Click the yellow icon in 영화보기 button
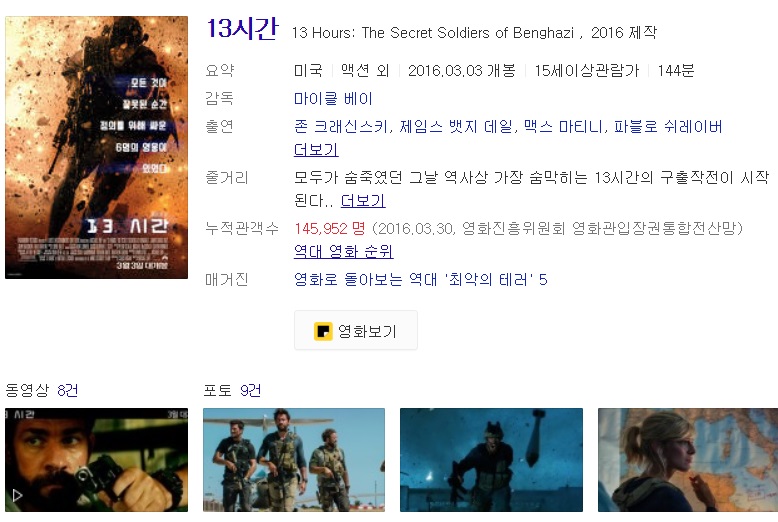 pos(323,331)
